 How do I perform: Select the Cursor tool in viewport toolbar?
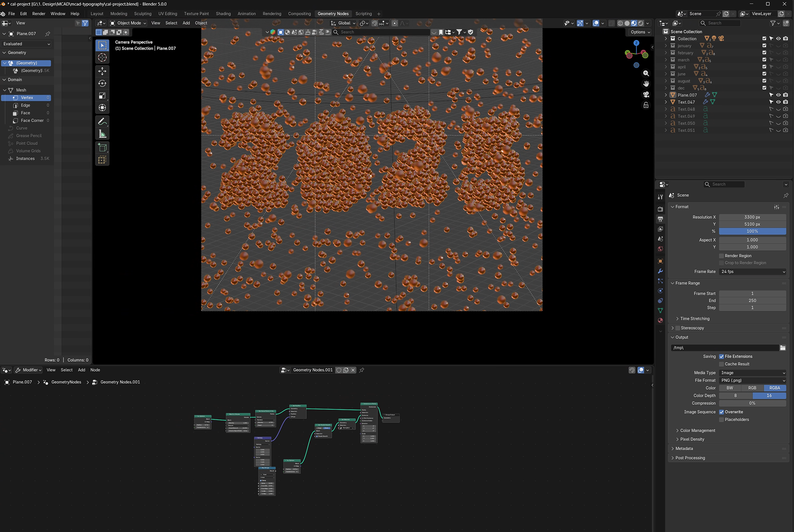pos(102,58)
